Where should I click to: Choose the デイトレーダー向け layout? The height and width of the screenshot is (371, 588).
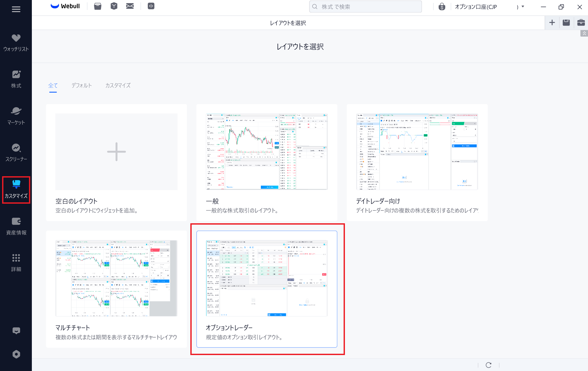[417, 162]
